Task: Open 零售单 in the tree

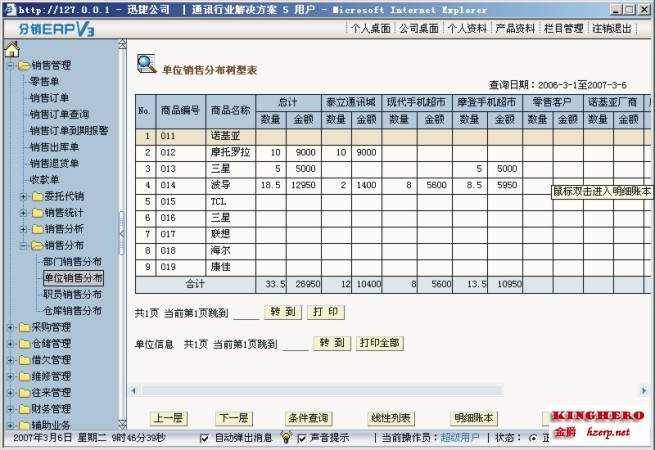Action: [x=44, y=81]
